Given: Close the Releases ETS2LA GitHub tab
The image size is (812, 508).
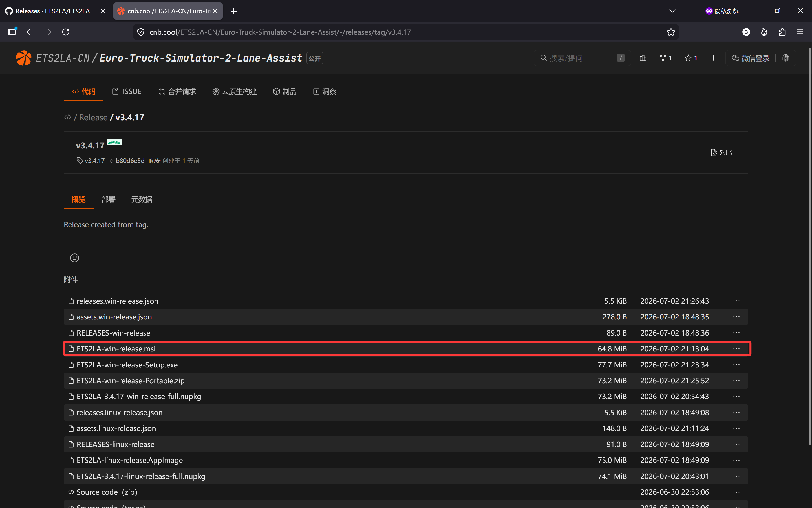Looking at the screenshot, I should 103,11.
